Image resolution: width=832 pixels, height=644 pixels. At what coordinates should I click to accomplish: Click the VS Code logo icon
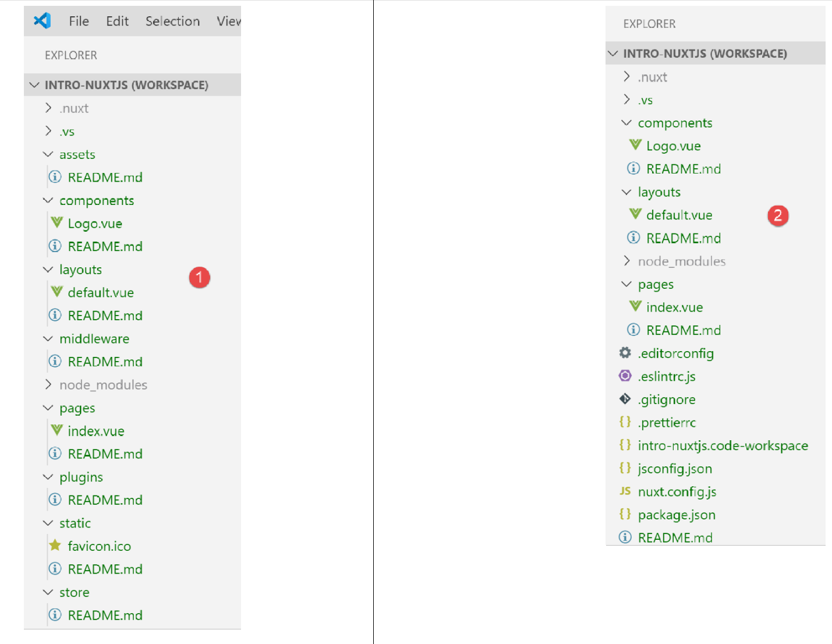(42, 21)
